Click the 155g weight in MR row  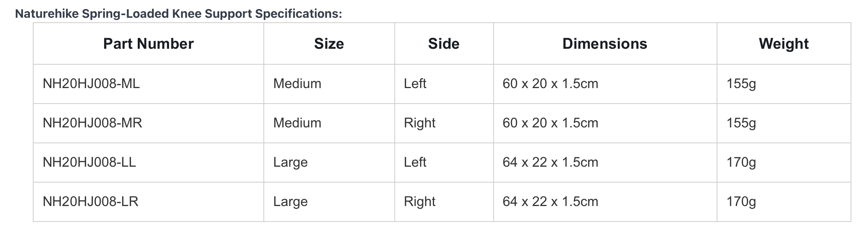(784, 123)
